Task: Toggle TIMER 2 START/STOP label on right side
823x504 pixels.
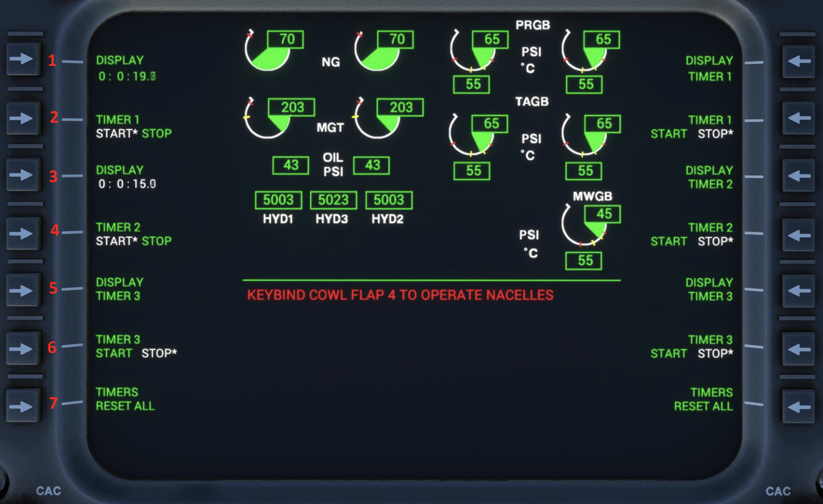Action: pos(691,235)
